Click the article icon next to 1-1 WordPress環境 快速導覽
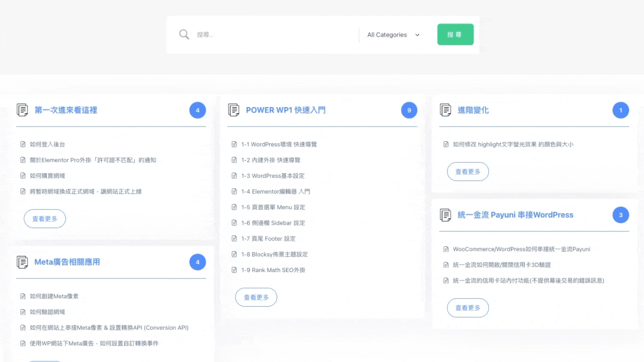This screenshot has width=644, height=362. 234,144
